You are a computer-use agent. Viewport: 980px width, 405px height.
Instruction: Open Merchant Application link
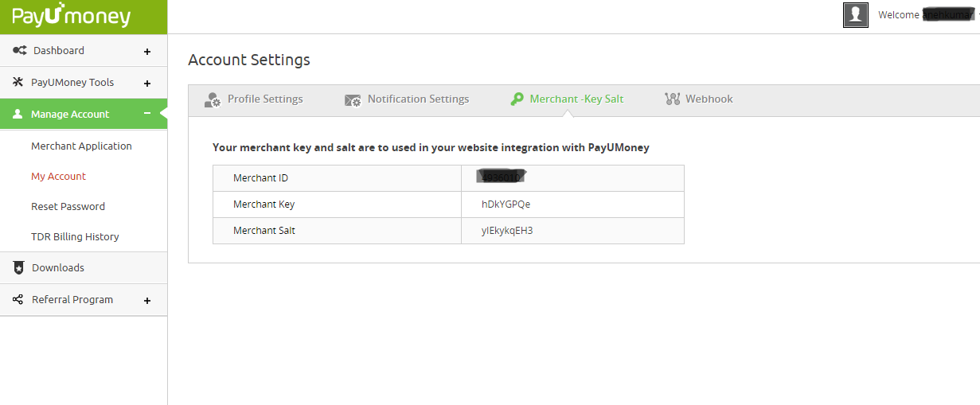pos(81,146)
